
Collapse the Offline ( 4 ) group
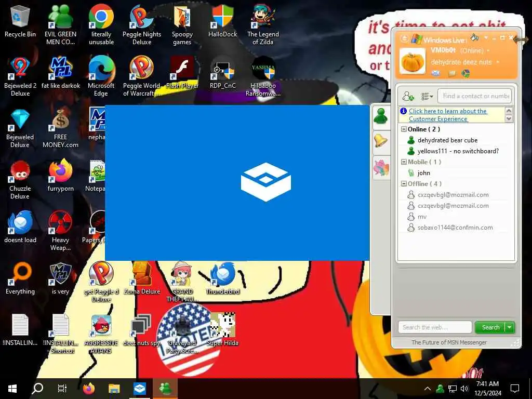click(x=404, y=183)
